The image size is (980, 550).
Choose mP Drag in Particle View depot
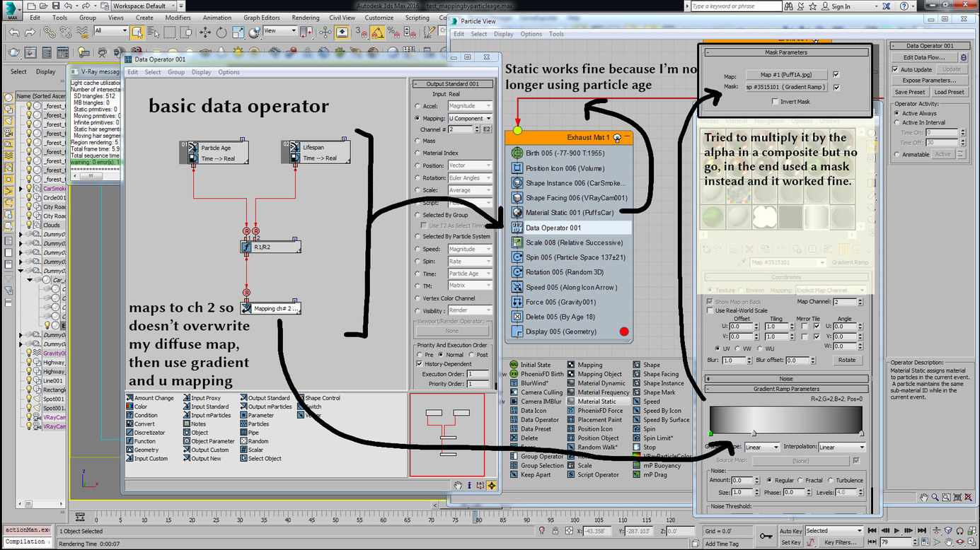650,475
